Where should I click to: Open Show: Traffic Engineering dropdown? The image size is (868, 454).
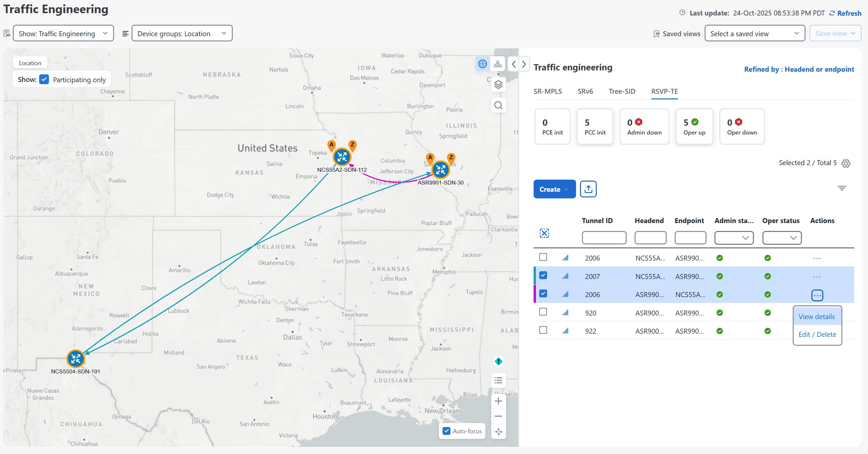pos(63,33)
